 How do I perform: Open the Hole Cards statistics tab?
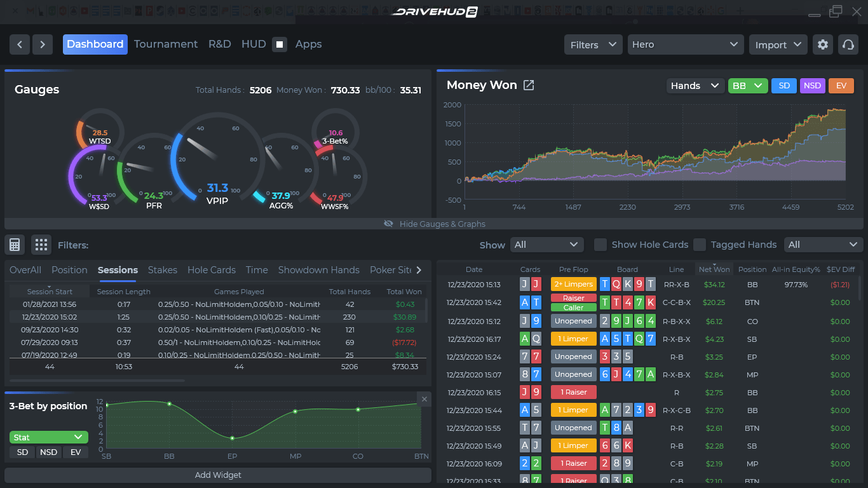pos(212,270)
